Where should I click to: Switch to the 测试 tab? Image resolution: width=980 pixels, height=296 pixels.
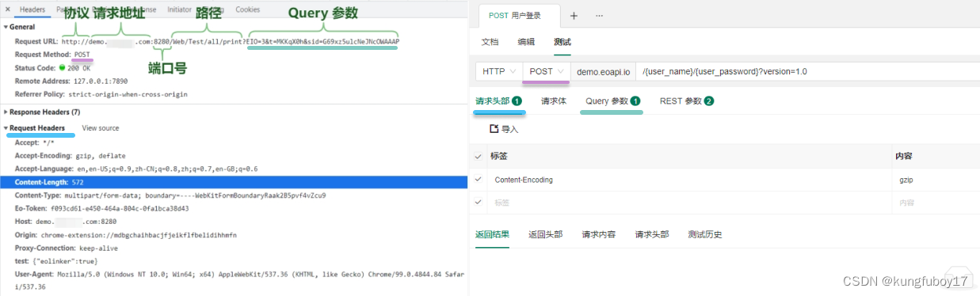562,42
